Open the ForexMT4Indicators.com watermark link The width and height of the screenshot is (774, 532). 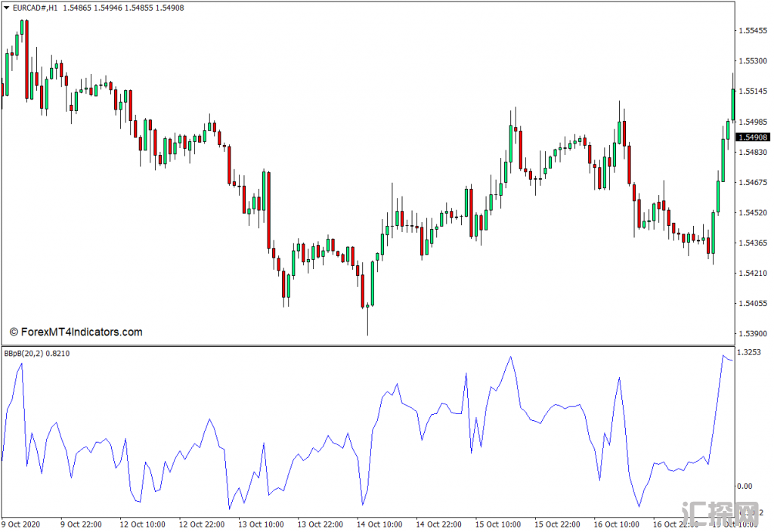click(x=76, y=332)
